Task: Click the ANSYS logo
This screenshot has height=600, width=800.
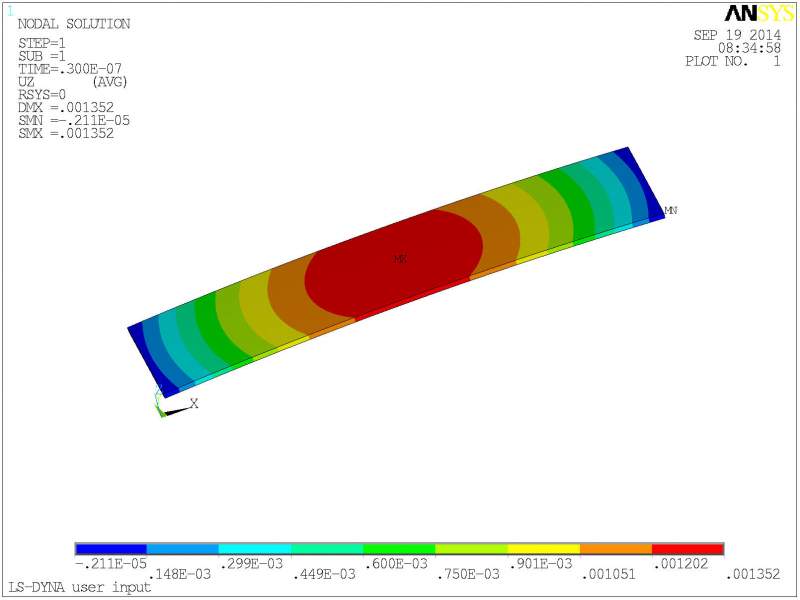Action: coord(760,13)
